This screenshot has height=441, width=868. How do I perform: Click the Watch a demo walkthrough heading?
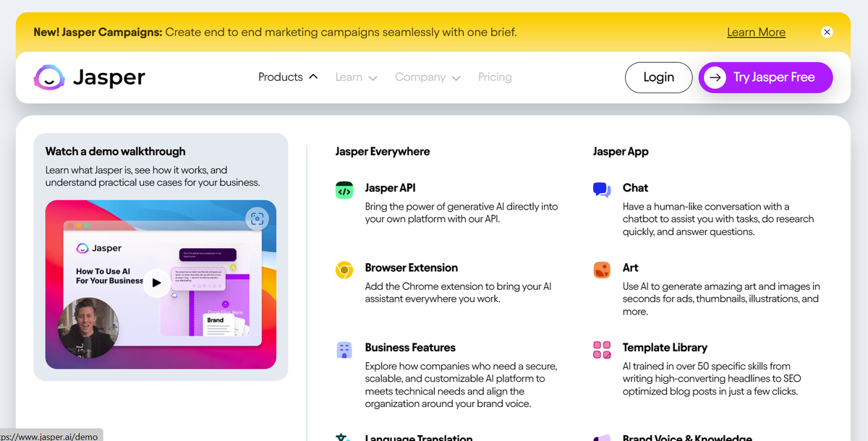(x=116, y=151)
